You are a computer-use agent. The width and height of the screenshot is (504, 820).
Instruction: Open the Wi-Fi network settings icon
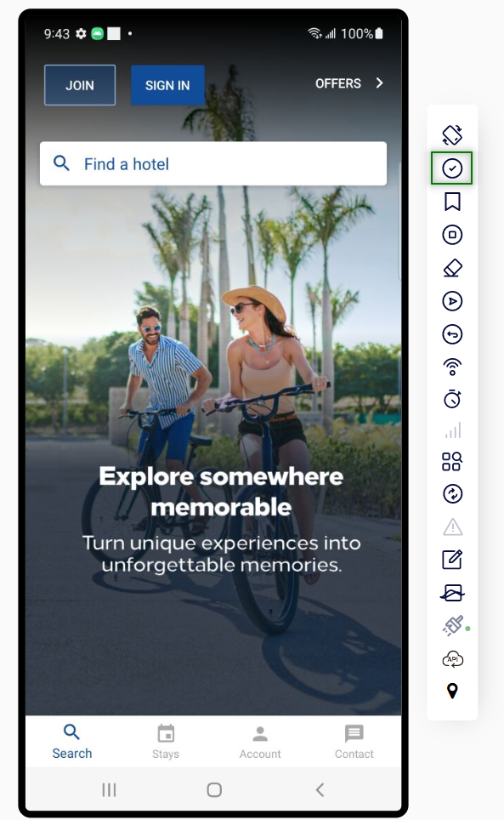click(x=452, y=367)
